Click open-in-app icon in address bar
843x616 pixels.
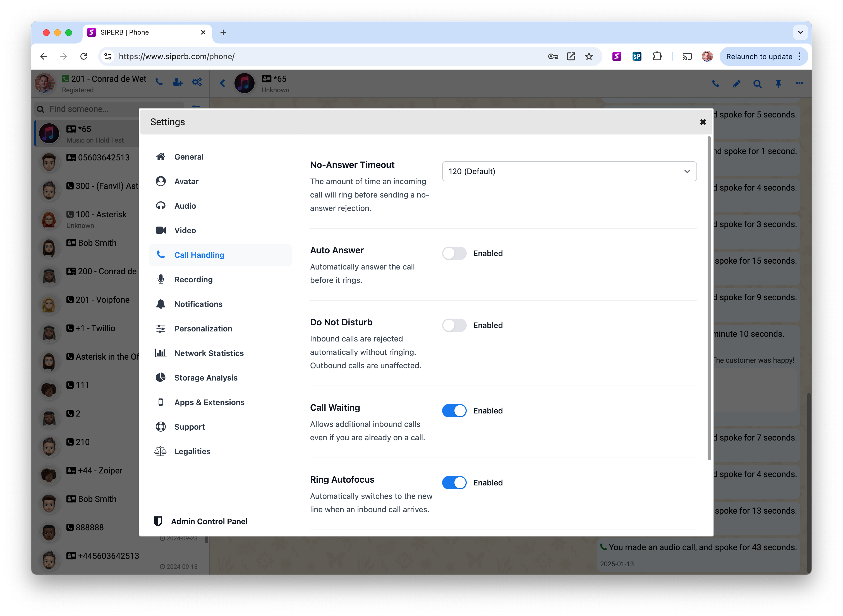(x=571, y=56)
